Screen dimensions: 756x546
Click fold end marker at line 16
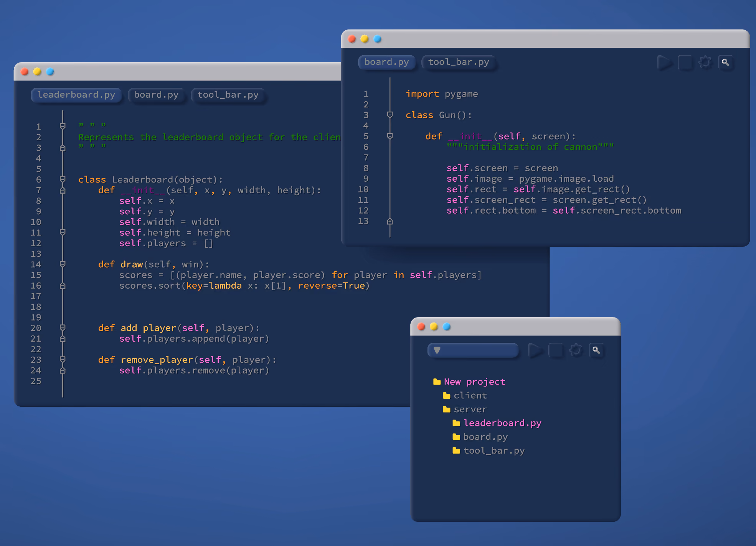[x=63, y=286]
